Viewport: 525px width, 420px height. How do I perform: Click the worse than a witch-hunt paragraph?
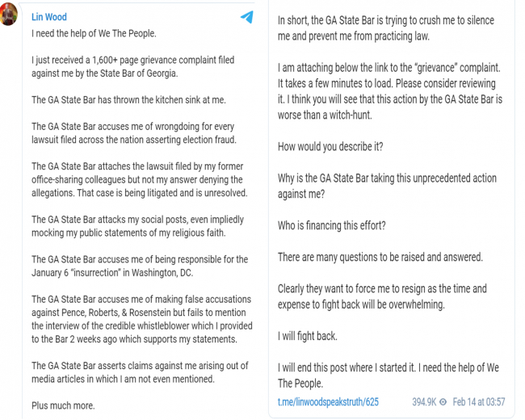(x=390, y=91)
